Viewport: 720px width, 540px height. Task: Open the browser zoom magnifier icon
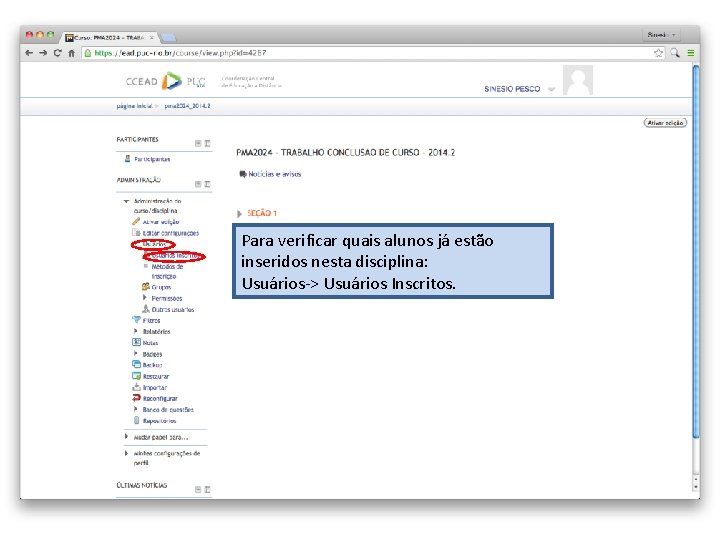click(675, 53)
